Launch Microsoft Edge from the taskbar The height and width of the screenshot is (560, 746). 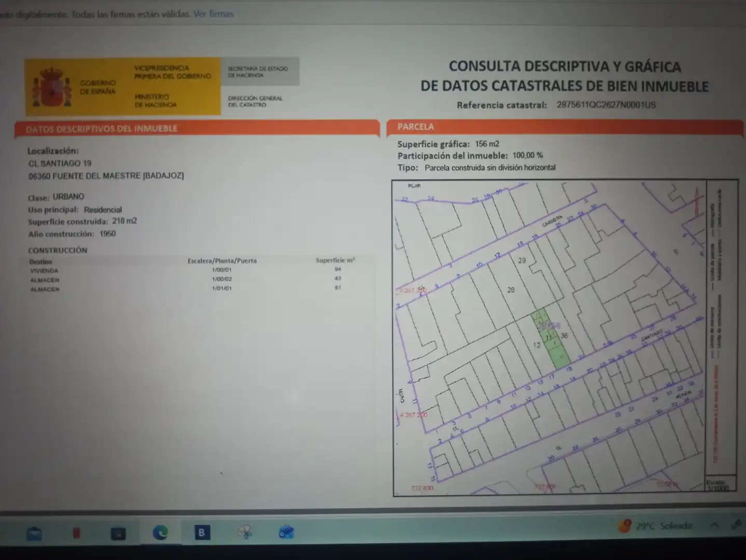(x=160, y=533)
